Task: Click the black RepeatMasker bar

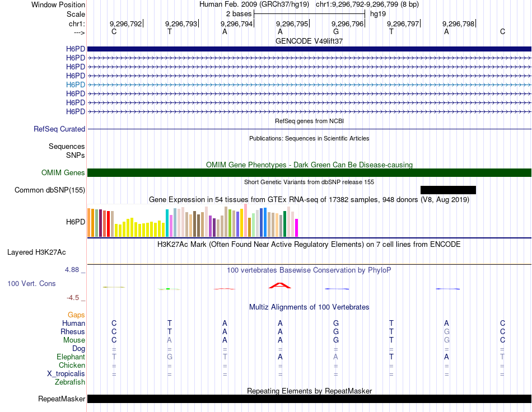Action: pyautogui.click(x=309, y=399)
